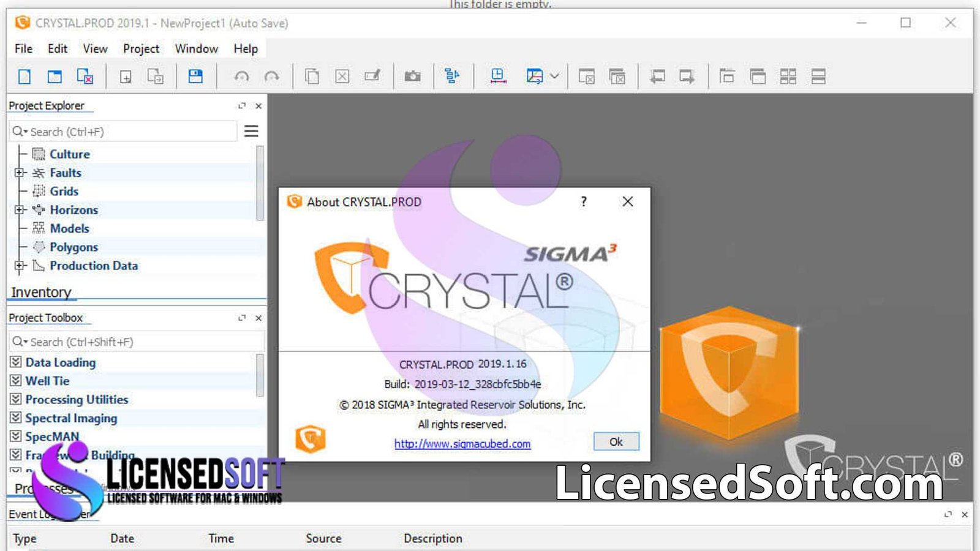980x551 pixels.
Task: Open the Window menu
Action: click(x=196, y=48)
